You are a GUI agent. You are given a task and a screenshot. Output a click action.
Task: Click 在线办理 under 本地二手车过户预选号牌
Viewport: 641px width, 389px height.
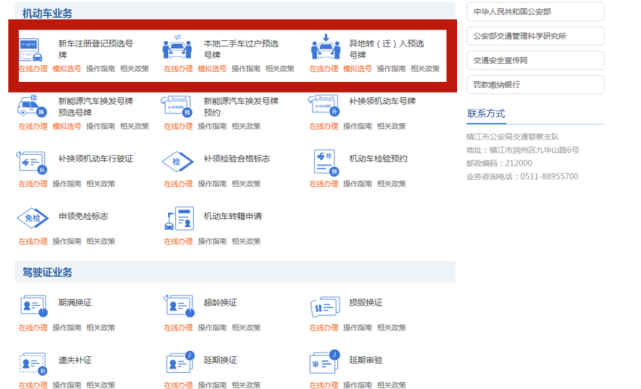tap(178, 69)
